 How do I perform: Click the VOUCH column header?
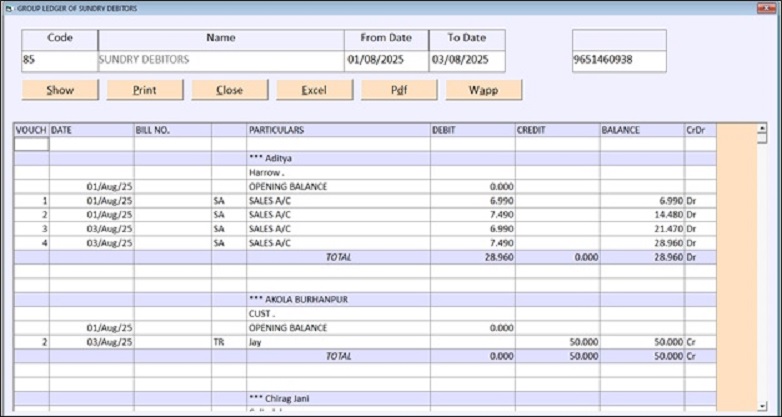(x=31, y=130)
